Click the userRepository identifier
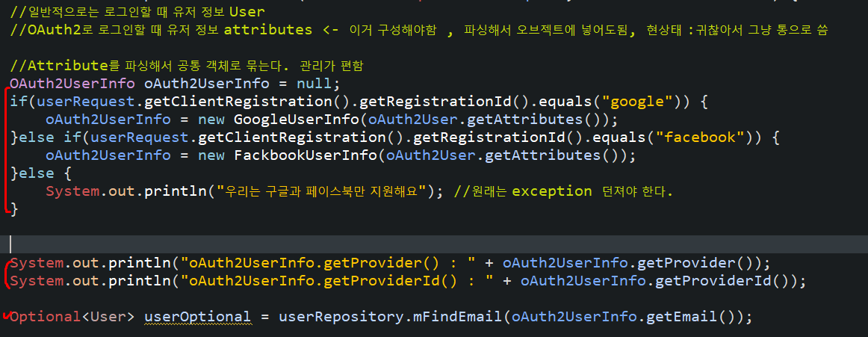 342,317
